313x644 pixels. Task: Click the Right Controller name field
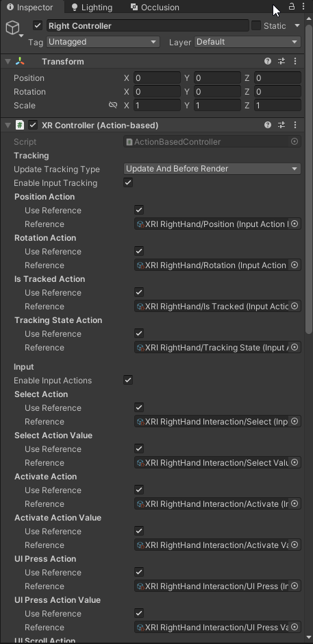[148, 25]
